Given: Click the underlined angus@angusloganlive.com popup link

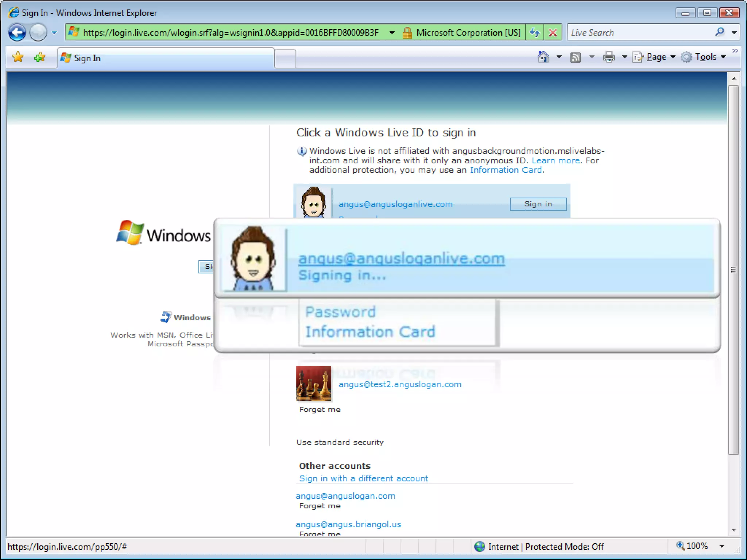Looking at the screenshot, I should pyautogui.click(x=402, y=258).
